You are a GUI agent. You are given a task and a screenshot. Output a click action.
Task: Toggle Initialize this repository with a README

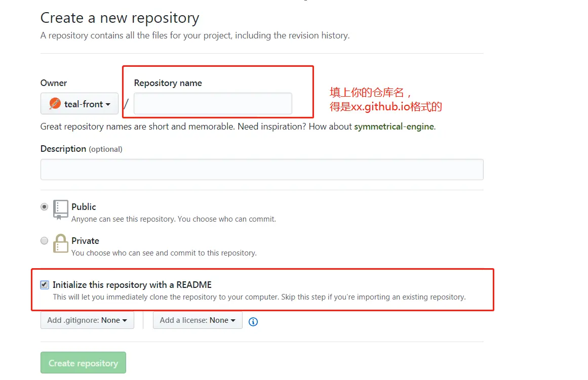pos(44,285)
